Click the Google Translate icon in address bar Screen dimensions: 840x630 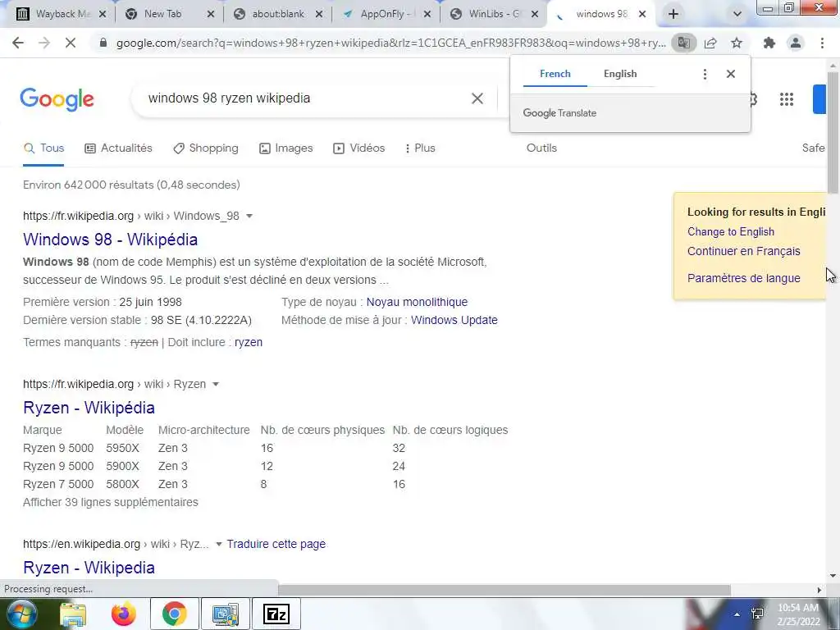683,43
